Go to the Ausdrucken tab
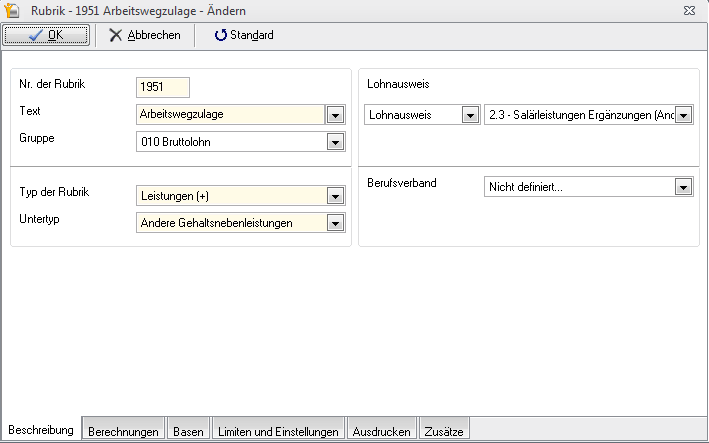 click(x=381, y=432)
